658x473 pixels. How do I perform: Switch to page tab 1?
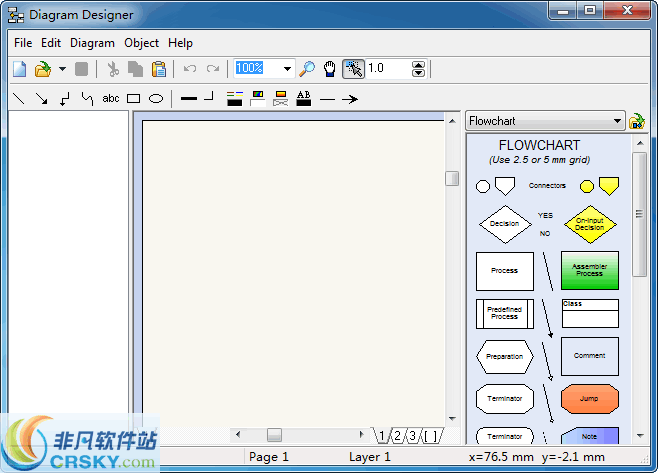coord(381,436)
